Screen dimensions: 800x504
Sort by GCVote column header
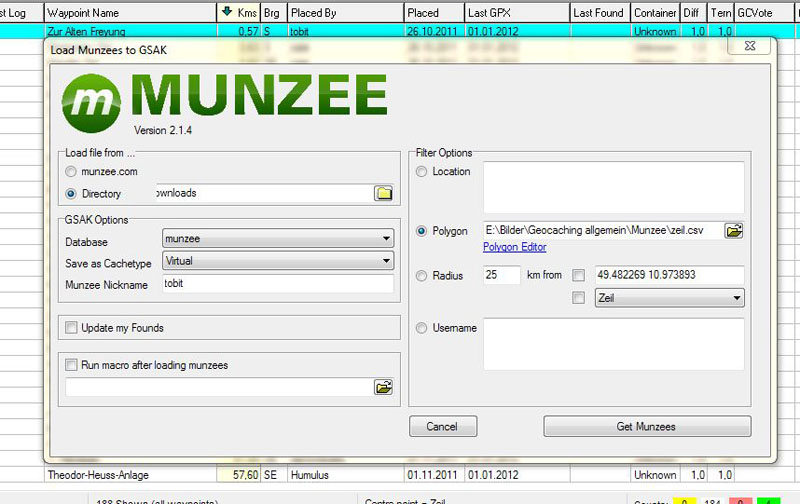[x=764, y=13]
